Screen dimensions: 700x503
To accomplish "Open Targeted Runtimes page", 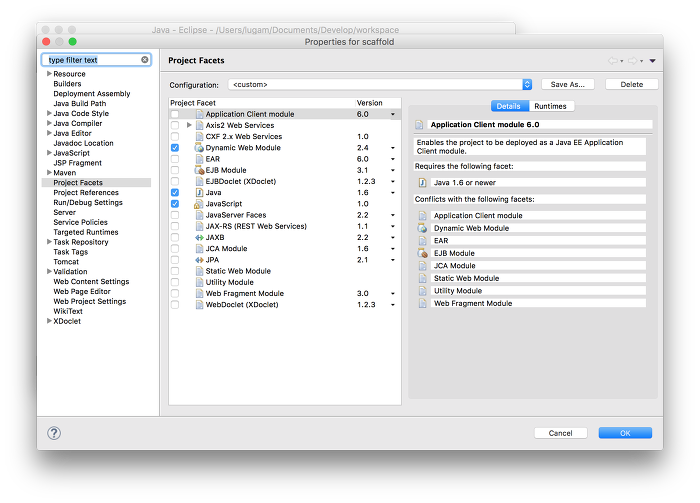I will (x=86, y=232).
